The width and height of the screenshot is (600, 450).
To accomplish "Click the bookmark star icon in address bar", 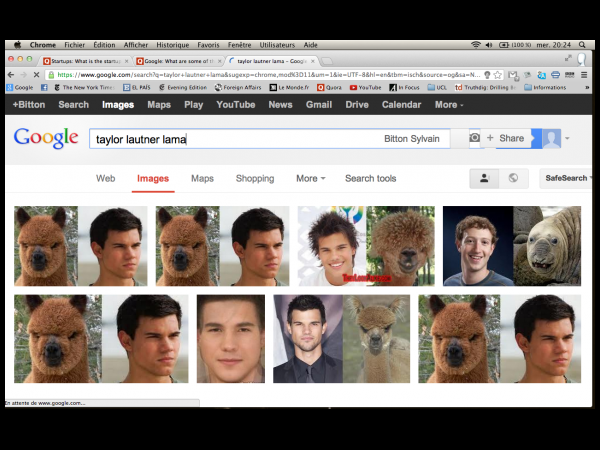I will [x=497, y=75].
